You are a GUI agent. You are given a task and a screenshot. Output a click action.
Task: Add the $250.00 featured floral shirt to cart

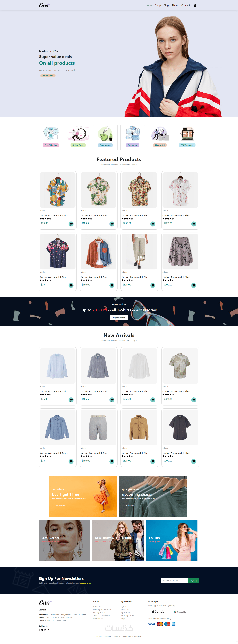(153, 224)
